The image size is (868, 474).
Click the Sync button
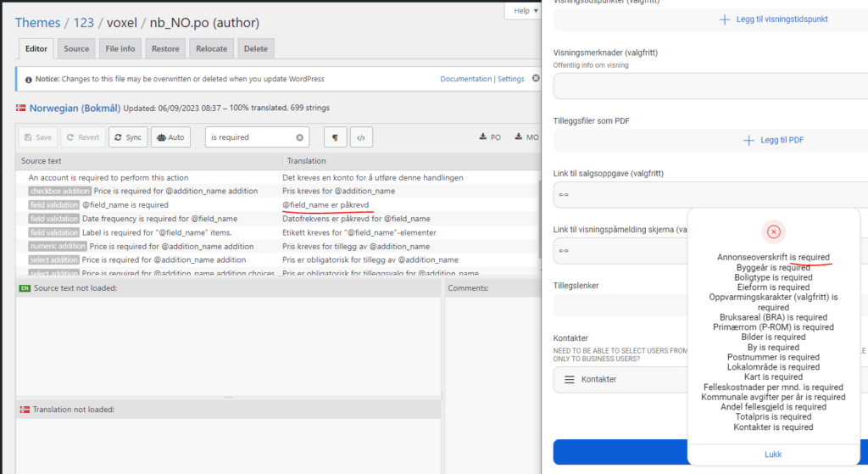[128, 137]
